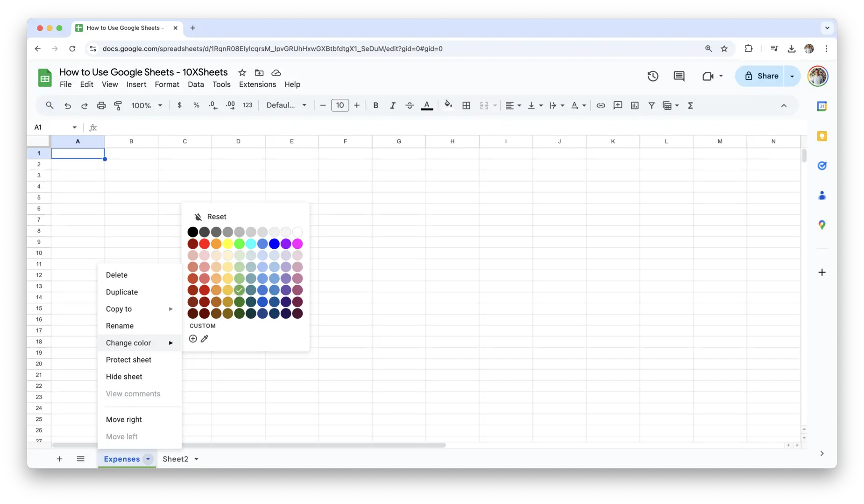Screen dimensions: 864x504
Task: Pick a custom color with eyedropper
Action: tap(205, 338)
